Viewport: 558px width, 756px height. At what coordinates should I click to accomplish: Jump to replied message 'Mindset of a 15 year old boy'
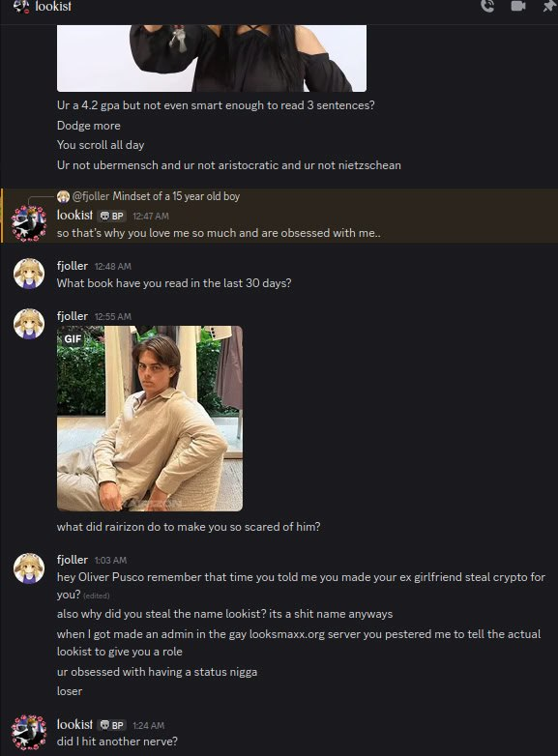(x=176, y=196)
